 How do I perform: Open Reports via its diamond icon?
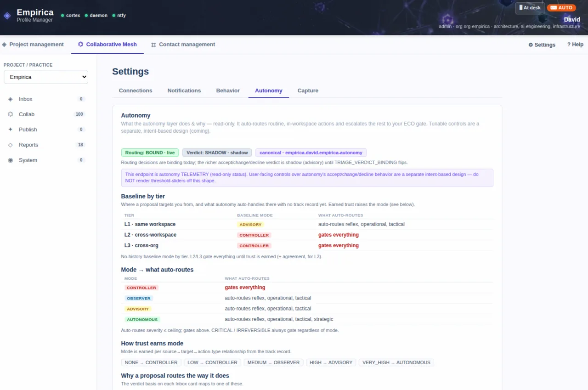pyautogui.click(x=11, y=145)
